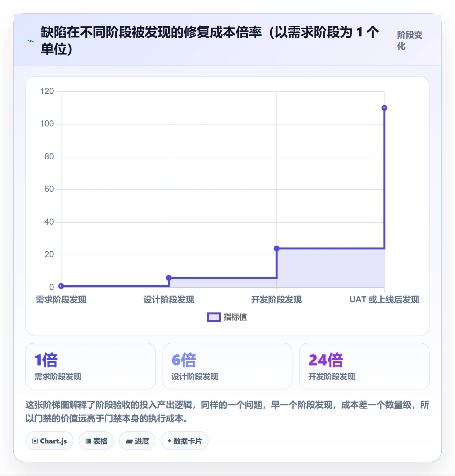Open the 24倍 开发阶段发现 card
The width and height of the screenshot is (455, 476).
(x=364, y=366)
